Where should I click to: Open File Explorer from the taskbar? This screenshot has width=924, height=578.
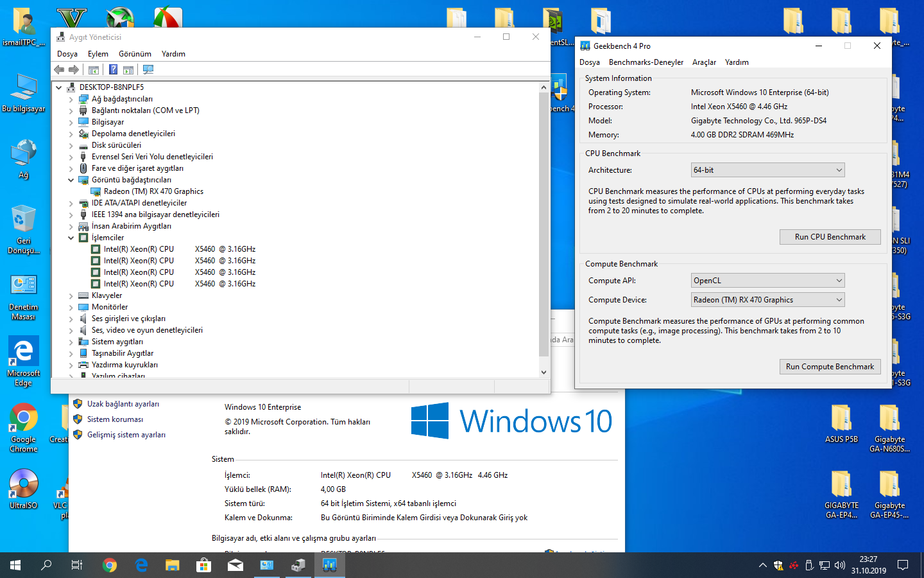tap(172, 565)
